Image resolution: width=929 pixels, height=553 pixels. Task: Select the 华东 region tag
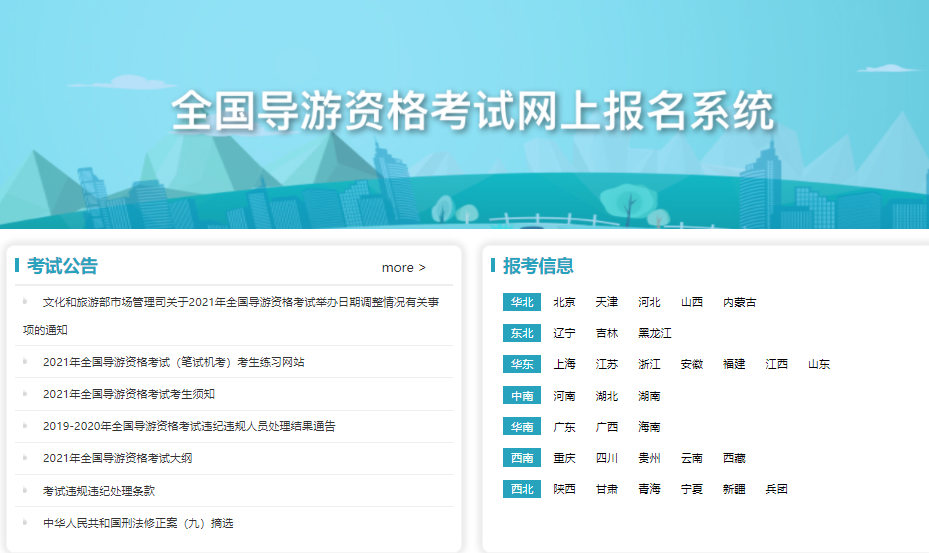point(522,364)
